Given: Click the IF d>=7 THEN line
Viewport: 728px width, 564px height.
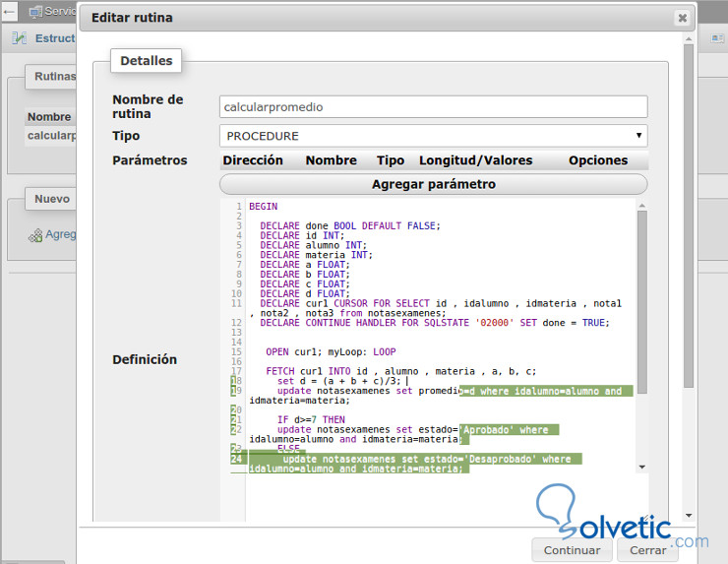Looking at the screenshot, I should [311, 420].
